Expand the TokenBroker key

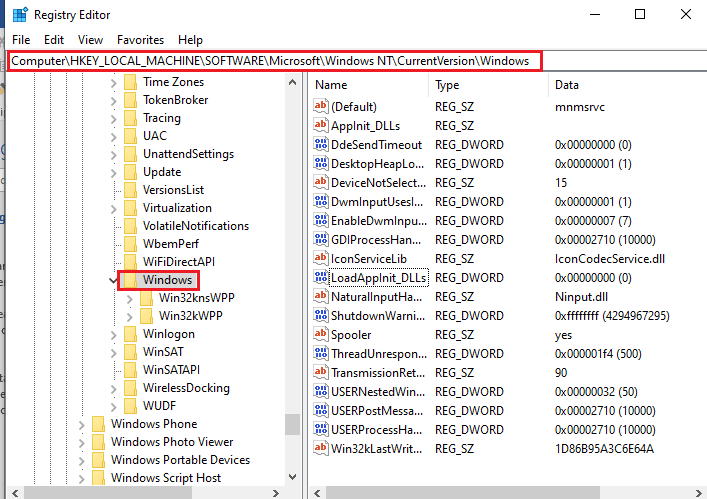click(x=114, y=101)
